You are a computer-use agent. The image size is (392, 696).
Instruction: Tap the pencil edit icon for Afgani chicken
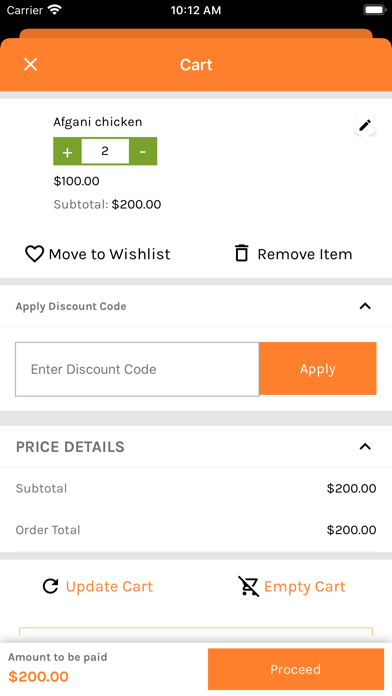tap(365, 125)
